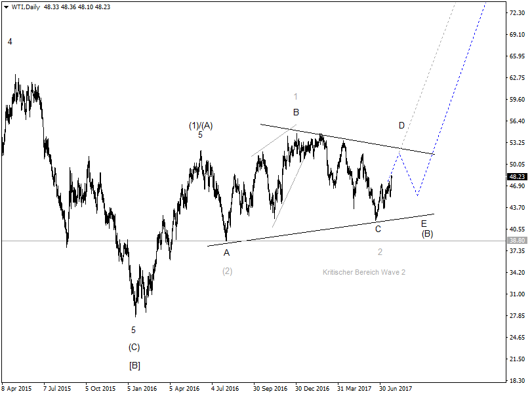
Task: Select the [B] label at the chart bottom
Action: tap(133, 366)
